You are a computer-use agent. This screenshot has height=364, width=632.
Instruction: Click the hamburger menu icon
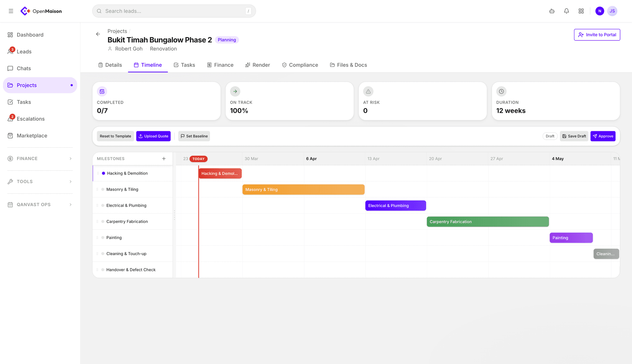pos(11,11)
